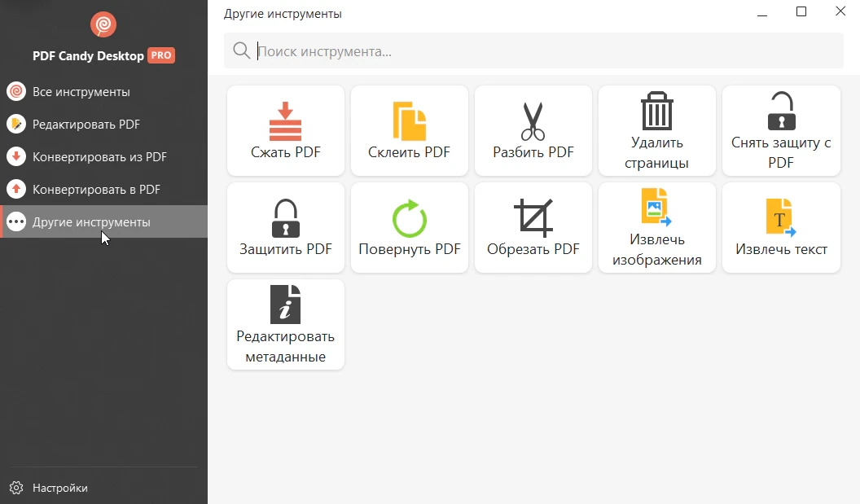Open the Удалить страницы trash tool
This screenshot has width=860, height=504.
point(657,130)
